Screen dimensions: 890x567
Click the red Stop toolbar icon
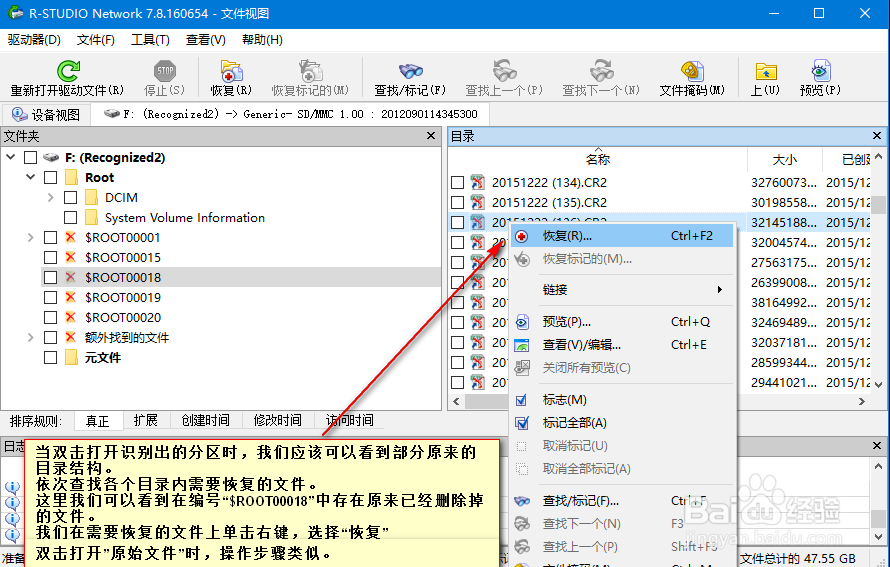point(165,71)
